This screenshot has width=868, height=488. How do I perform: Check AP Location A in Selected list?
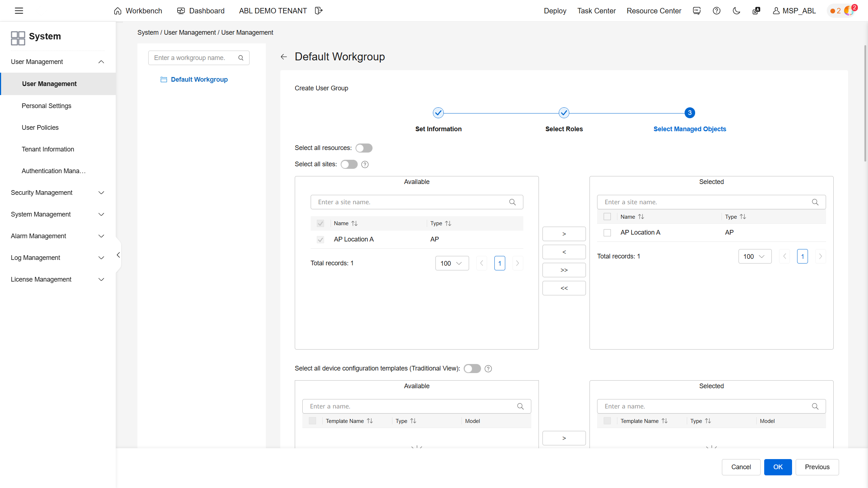pyautogui.click(x=607, y=232)
